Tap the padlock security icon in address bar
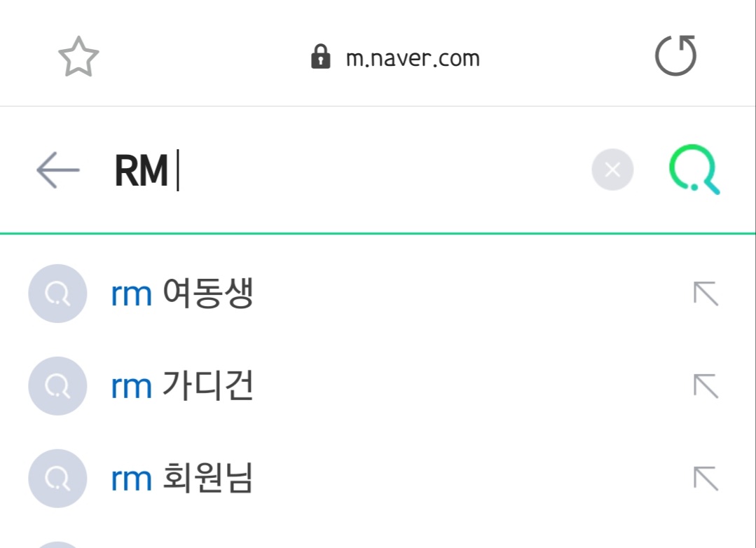The width and height of the screenshot is (756, 548). click(x=321, y=57)
